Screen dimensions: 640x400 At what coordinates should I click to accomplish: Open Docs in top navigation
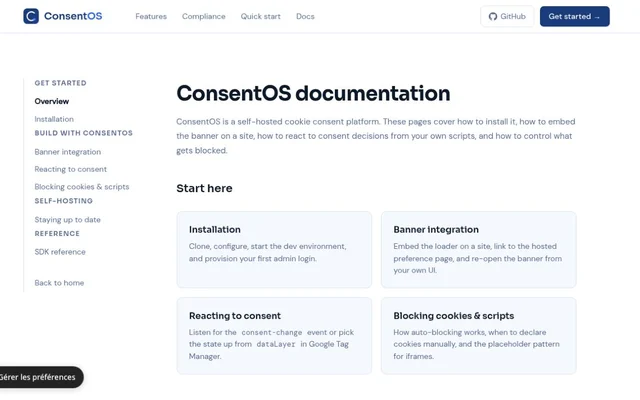tap(305, 16)
